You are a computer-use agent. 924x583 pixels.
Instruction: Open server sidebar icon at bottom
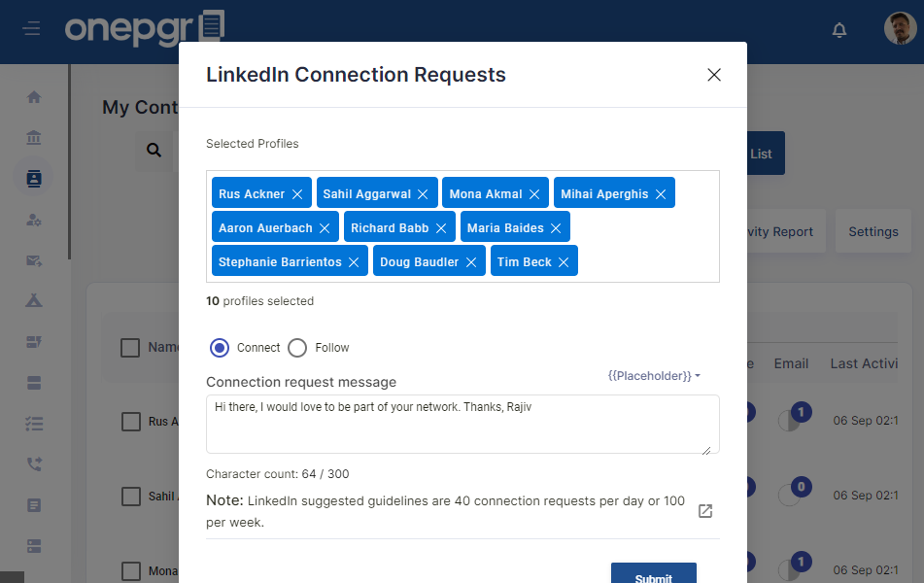pos(34,546)
